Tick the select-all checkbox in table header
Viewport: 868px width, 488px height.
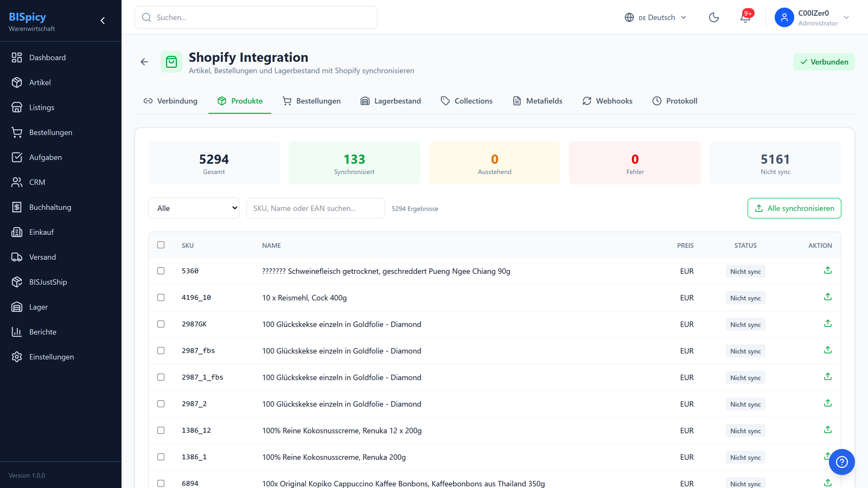(161, 245)
